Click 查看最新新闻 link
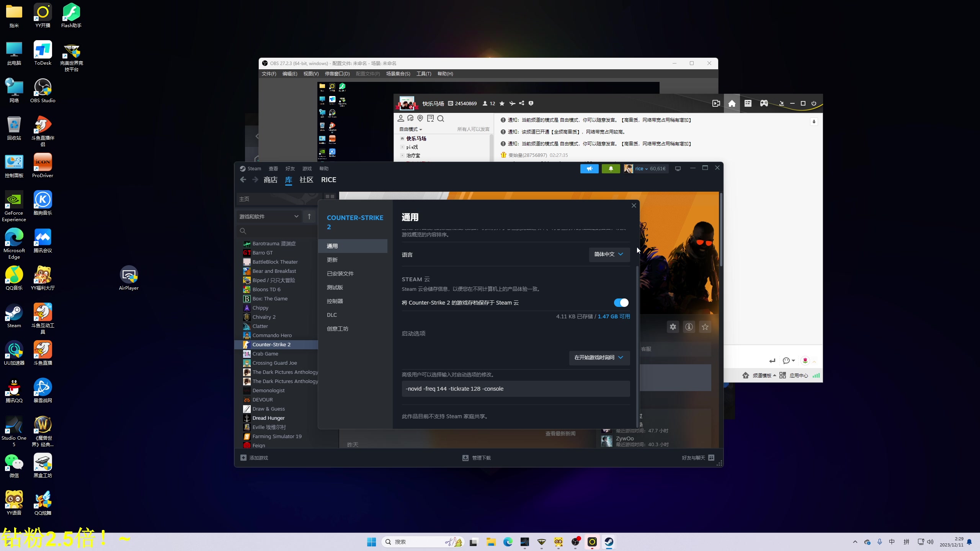The height and width of the screenshot is (551, 980). (x=560, y=434)
